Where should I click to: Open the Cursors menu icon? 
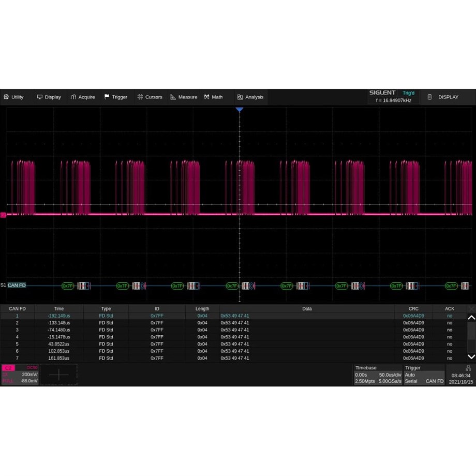click(x=140, y=97)
